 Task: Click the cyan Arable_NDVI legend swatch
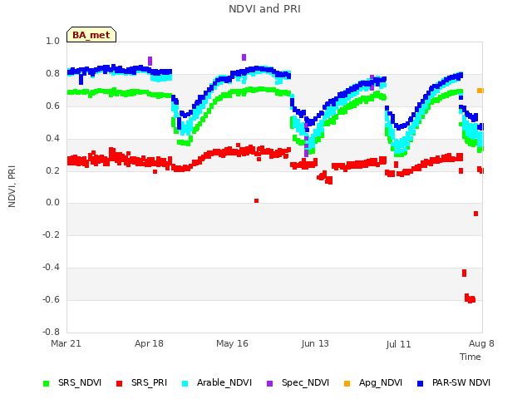(x=185, y=383)
